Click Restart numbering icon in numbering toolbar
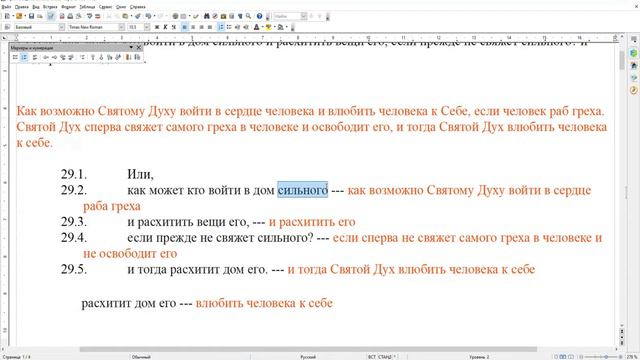 click(128, 57)
